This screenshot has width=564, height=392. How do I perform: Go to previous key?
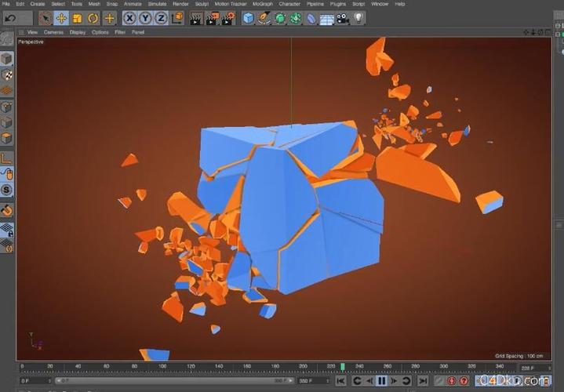[357, 380]
